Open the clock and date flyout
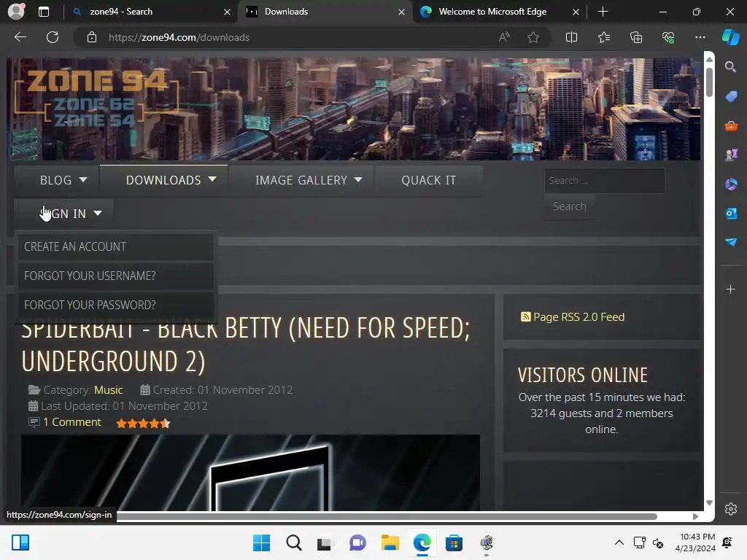This screenshot has height=560, width=747. [x=695, y=542]
